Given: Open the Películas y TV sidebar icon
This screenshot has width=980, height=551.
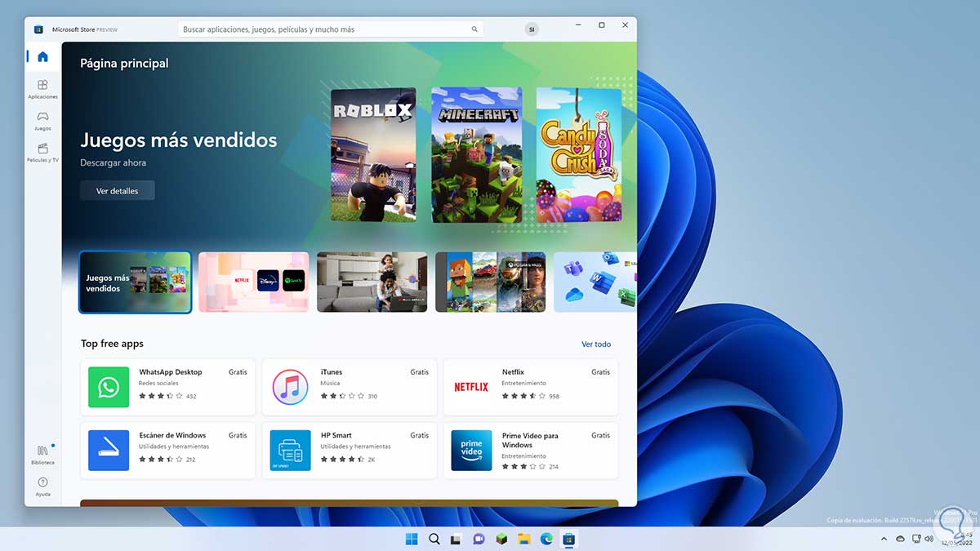Looking at the screenshot, I should 42,151.
